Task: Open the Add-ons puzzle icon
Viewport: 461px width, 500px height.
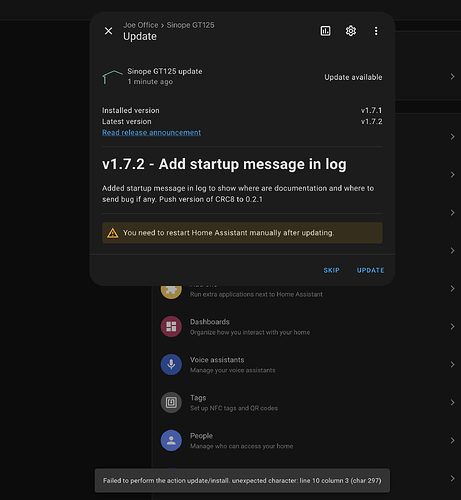Action: click(171, 291)
